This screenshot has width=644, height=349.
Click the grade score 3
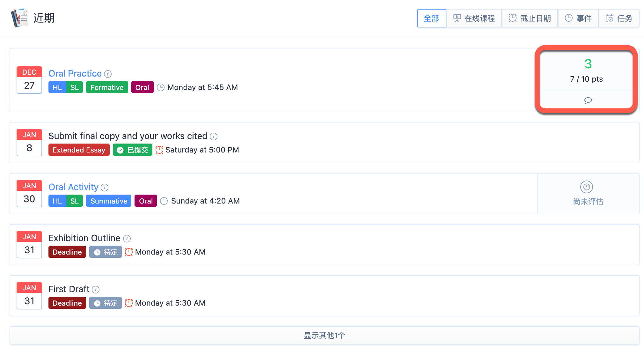pos(588,64)
